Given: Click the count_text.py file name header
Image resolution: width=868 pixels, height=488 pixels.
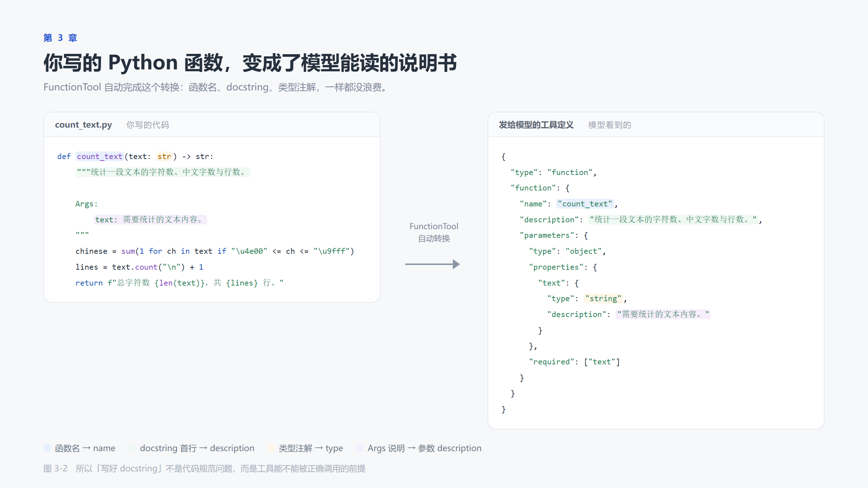Looking at the screenshot, I should point(83,125).
